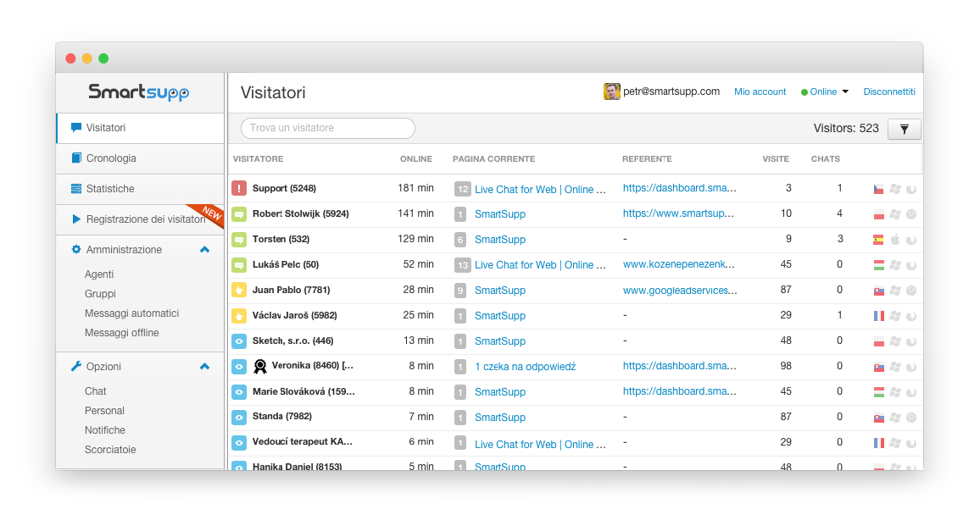Screen dimensions: 980x526
Task: Click the Trova un visitatore search field
Action: click(x=328, y=128)
